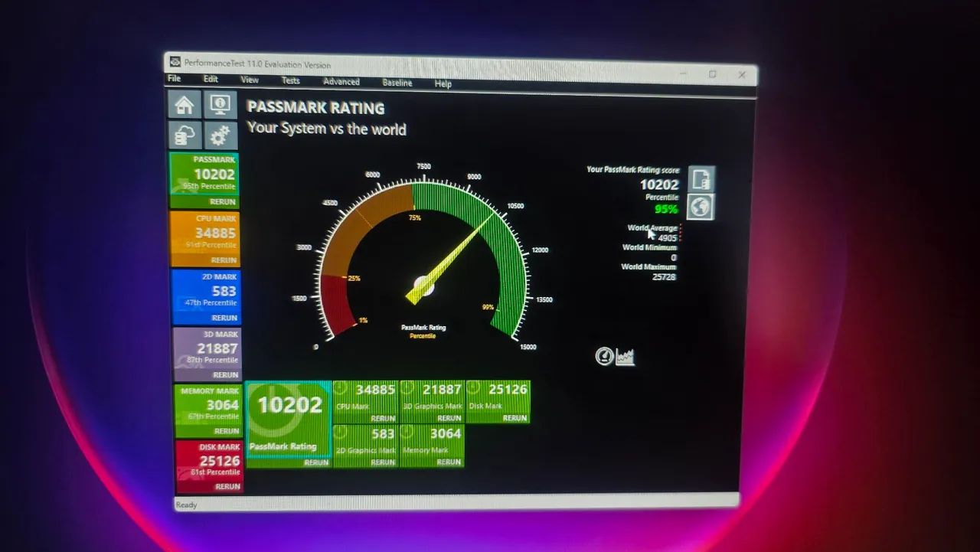Viewport: 980px width, 552px height.
Task: Select the 3D MARK 21887 sidebar tile
Action: [x=207, y=354]
